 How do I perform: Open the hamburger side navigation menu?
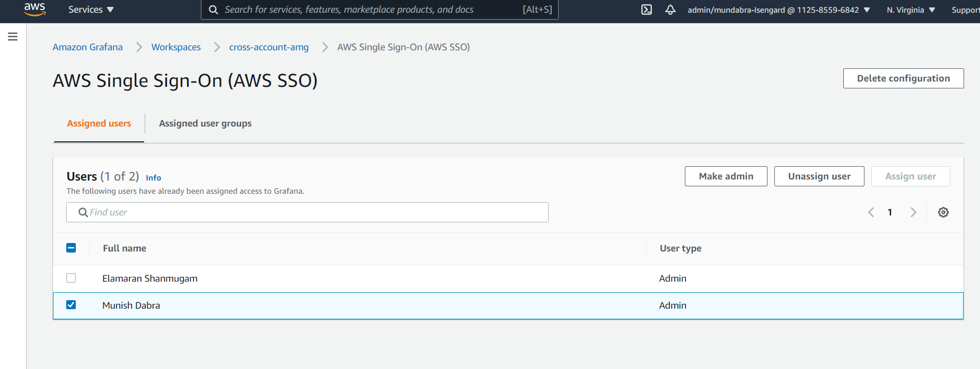(13, 37)
